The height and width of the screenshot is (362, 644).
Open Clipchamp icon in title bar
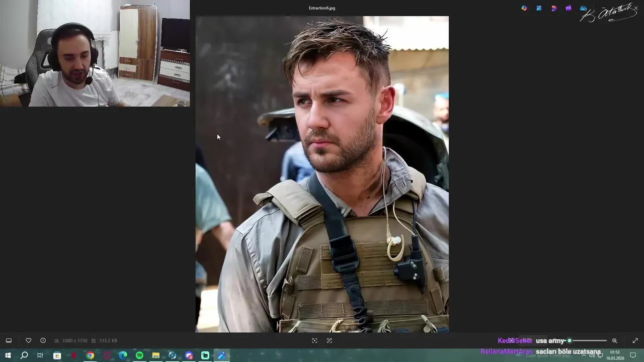click(x=569, y=8)
